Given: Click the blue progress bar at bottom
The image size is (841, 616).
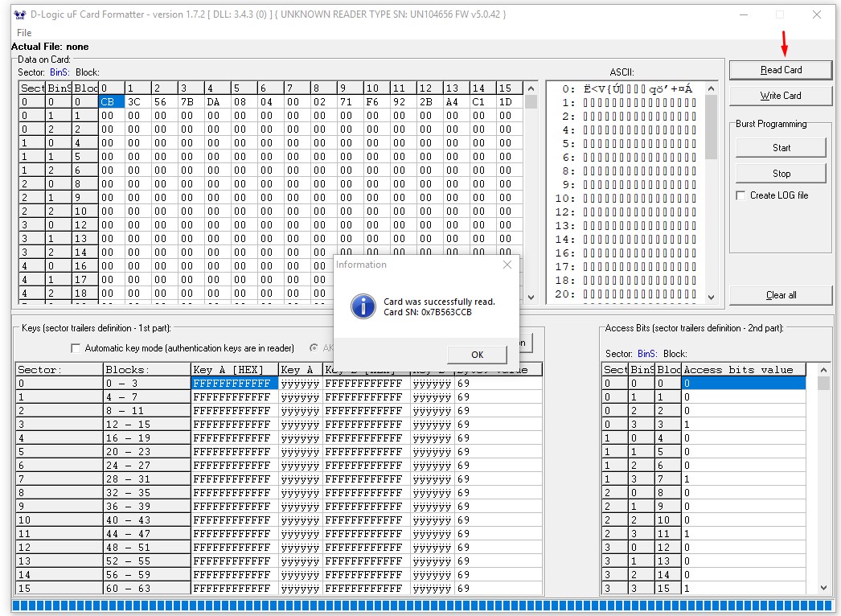Looking at the screenshot, I should tap(422, 606).
